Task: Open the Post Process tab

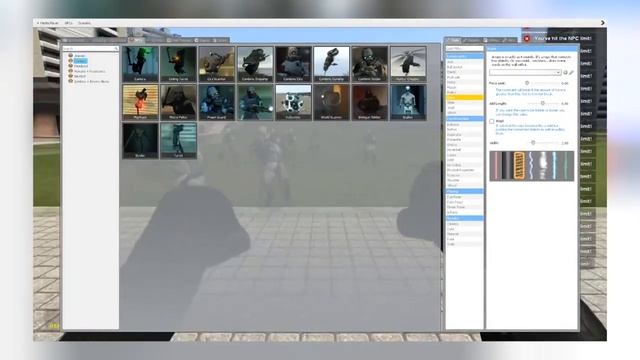Action: click(x=179, y=40)
